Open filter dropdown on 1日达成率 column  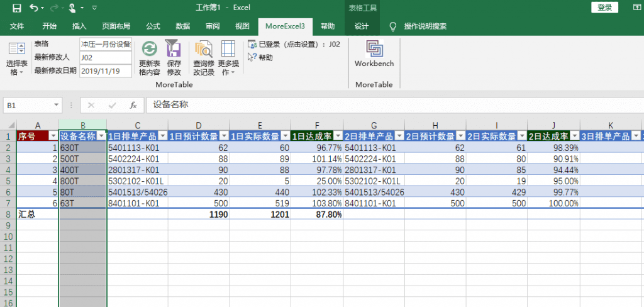tap(338, 137)
